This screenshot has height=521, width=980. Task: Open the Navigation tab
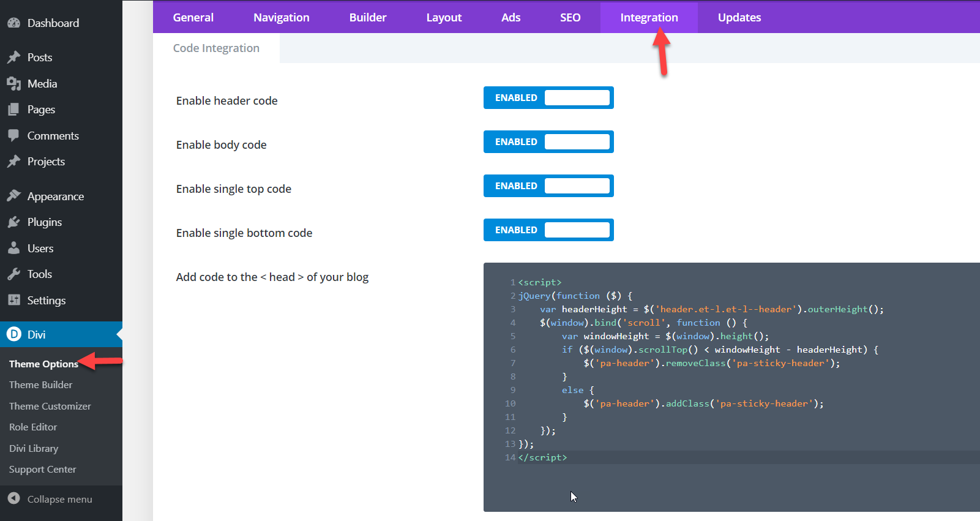pyautogui.click(x=282, y=18)
